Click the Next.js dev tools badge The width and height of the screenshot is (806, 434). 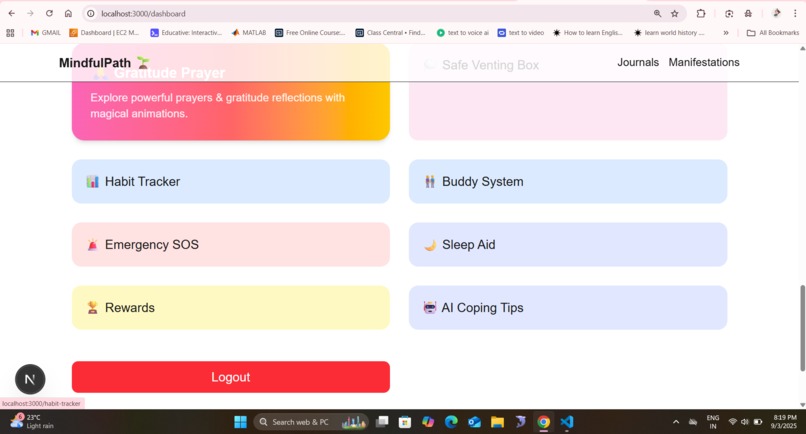pyautogui.click(x=30, y=379)
